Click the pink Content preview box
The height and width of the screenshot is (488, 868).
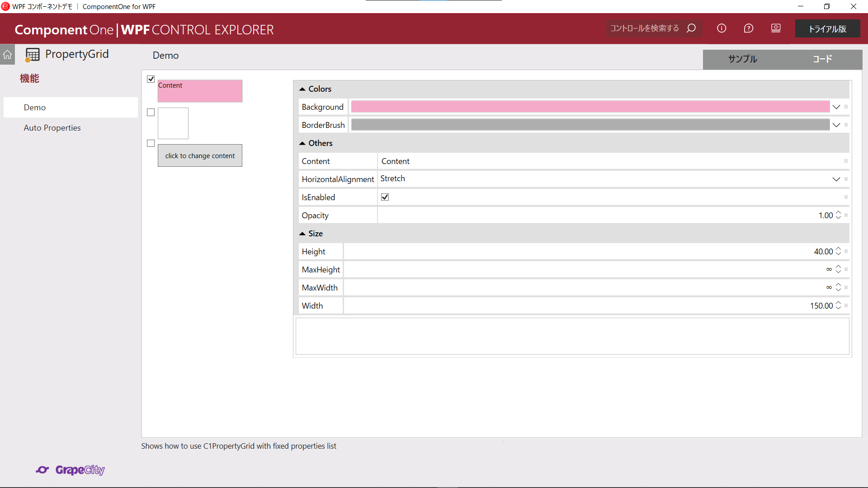point(200,91)
